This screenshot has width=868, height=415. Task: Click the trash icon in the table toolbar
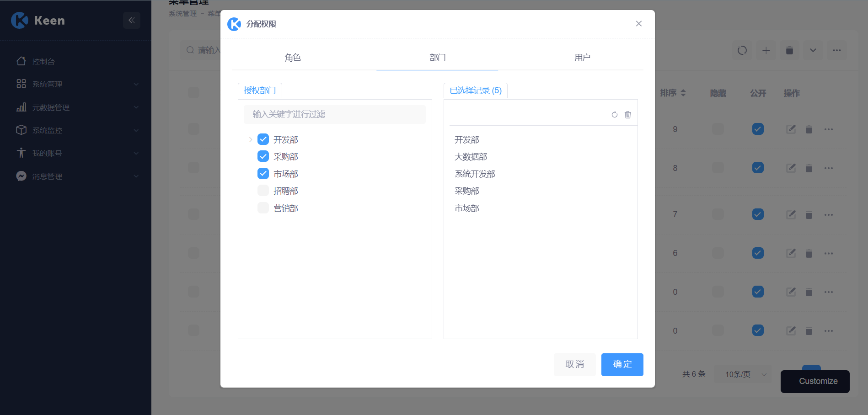point(789,50)
